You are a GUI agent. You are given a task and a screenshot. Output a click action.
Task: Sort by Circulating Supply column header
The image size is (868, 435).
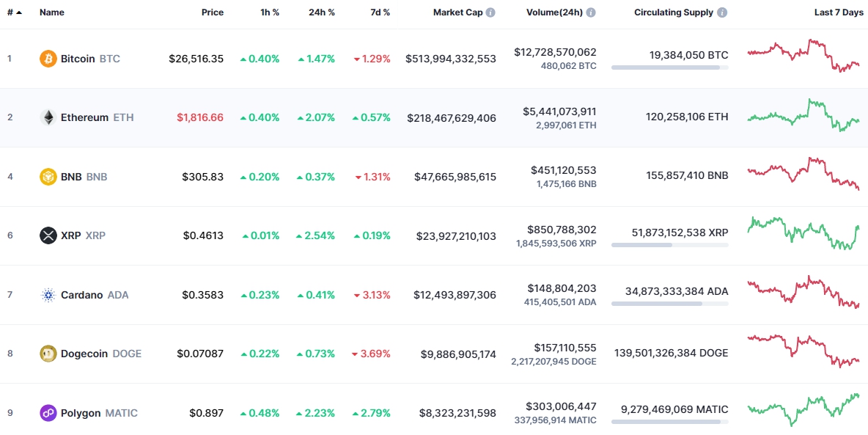[674, 12]
